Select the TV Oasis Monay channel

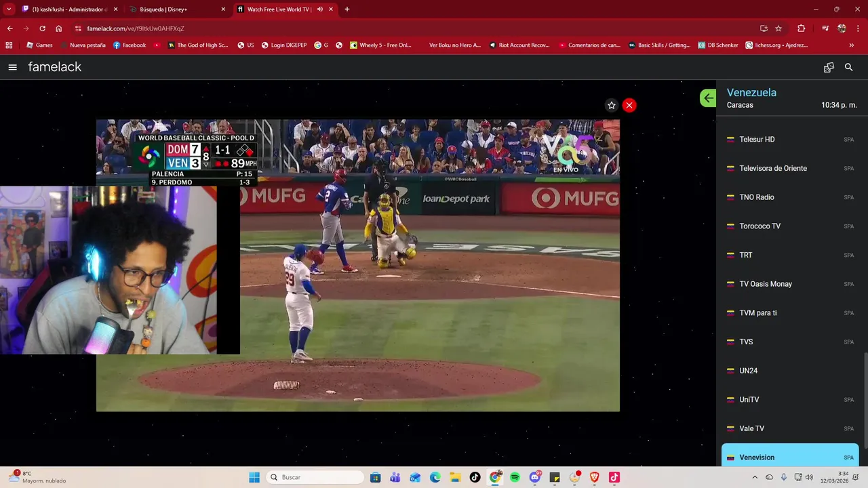[x=790, y=284]
